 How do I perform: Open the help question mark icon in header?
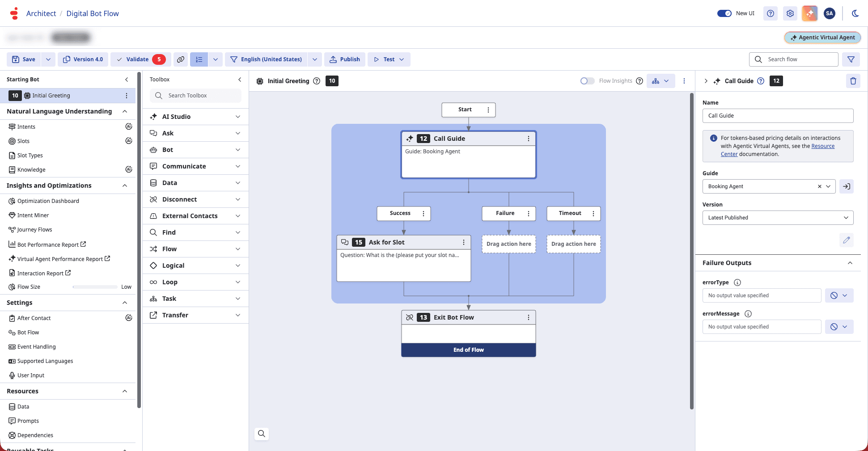771,13
